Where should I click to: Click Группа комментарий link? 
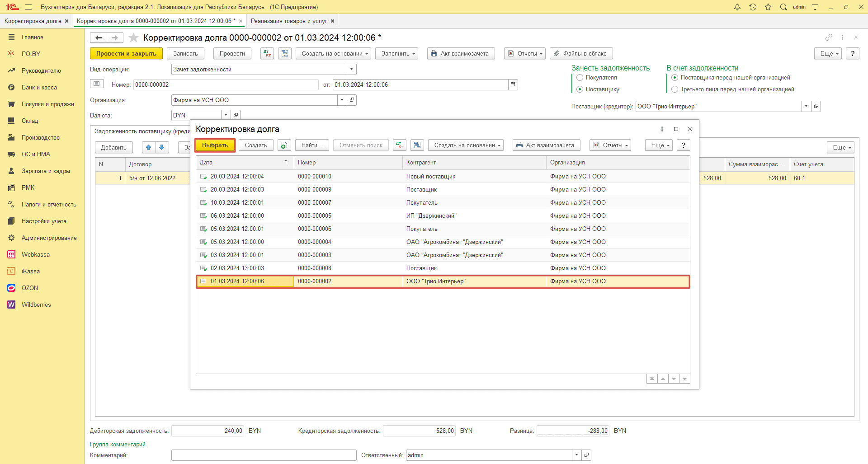pos(118,445)
